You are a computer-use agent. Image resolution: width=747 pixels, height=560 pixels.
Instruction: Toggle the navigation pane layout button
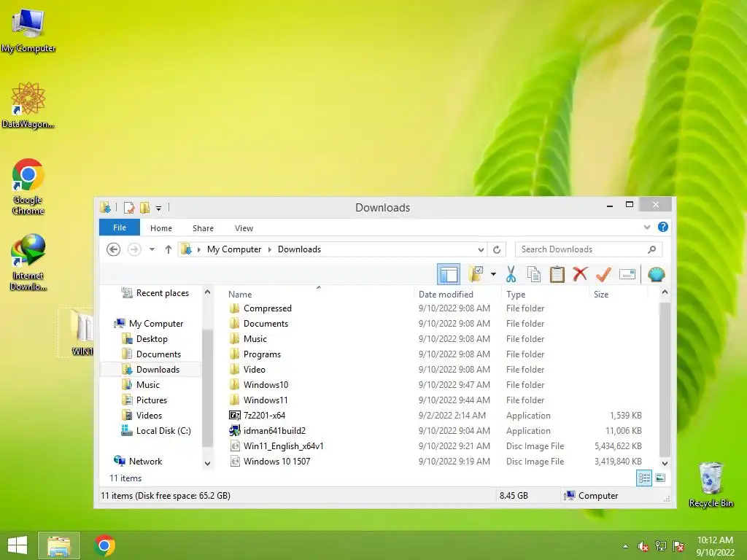pos(449,274)
